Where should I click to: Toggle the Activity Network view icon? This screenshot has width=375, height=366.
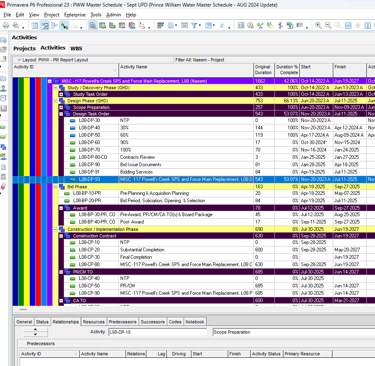54,26
